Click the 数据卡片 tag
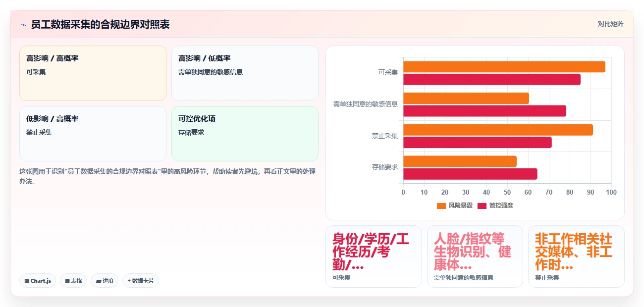Image resolution: width=644 pixels, height=307 pixels. coord(141,281)
